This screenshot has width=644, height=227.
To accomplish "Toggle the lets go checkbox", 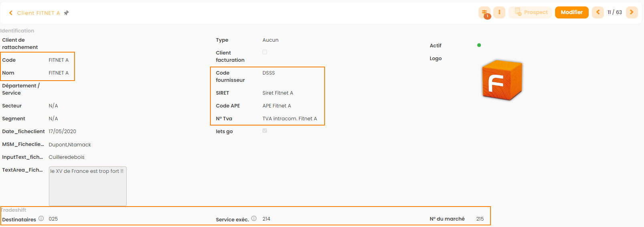I will [264, 131].
